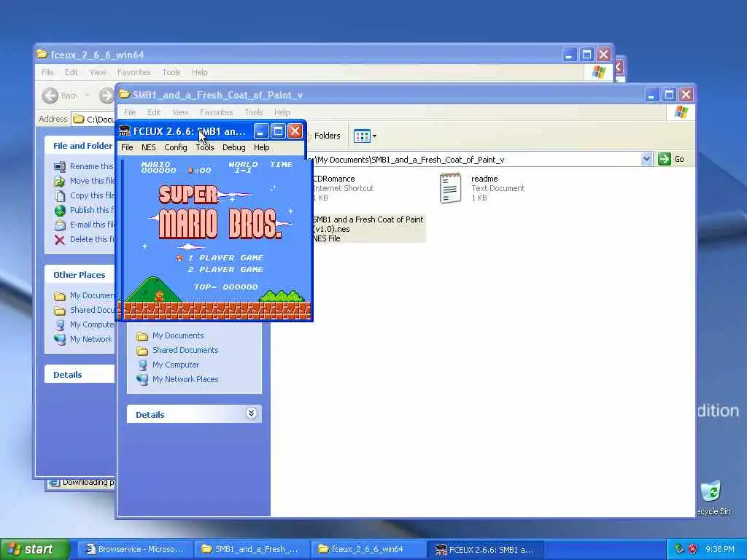
Task: Open the Config menu in FCEUX
Action: [x=176, y=147]
